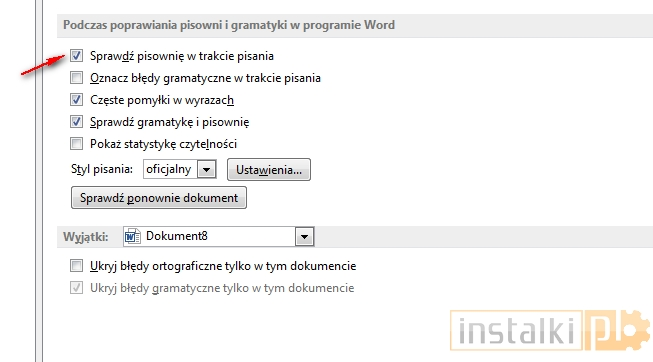Image resolution: width=653 pixels, height=362 pixels.
Task: Enable 'Oznacz błędy gramatyczne w trakcie pisania'
Action: 76,77
